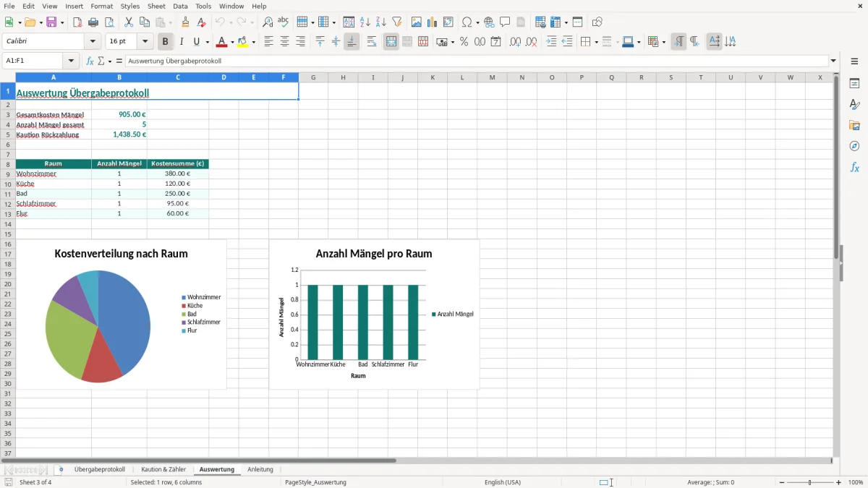Open sidebar Navigator compass icon
The image size is (868, 488).
click(x=854, y=146)
